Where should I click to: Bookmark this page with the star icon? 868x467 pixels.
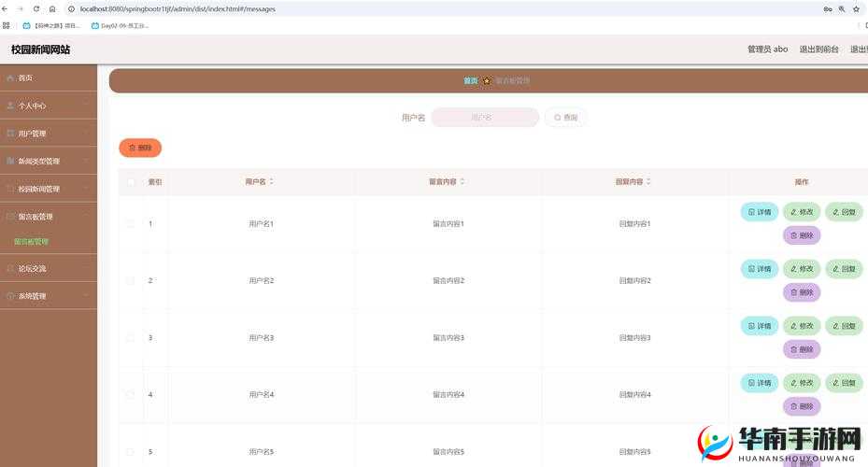(x=856, y=8)
